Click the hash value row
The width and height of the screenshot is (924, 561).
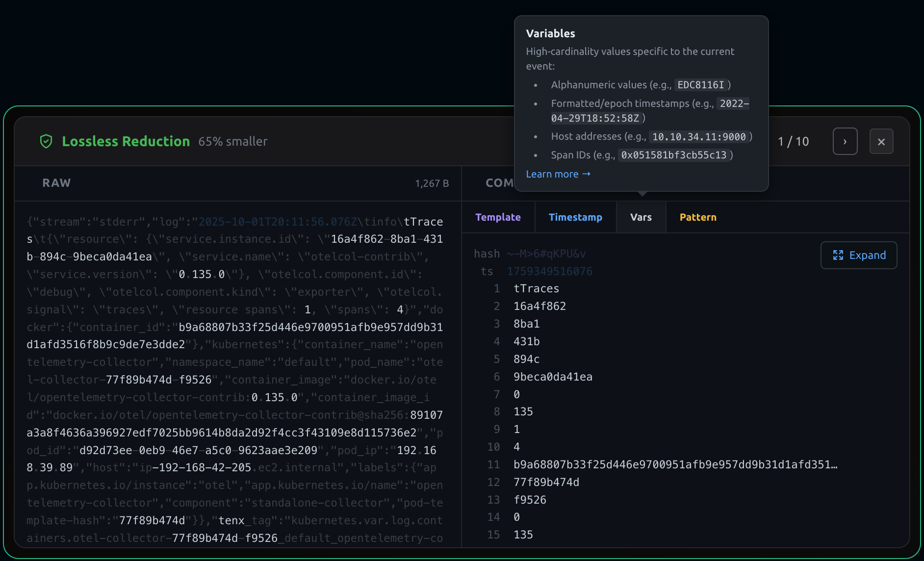(546, 254)
